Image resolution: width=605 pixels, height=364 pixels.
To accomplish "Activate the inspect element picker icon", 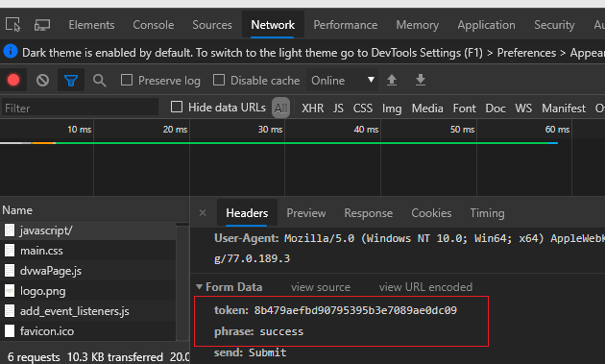I will point(13,25).
